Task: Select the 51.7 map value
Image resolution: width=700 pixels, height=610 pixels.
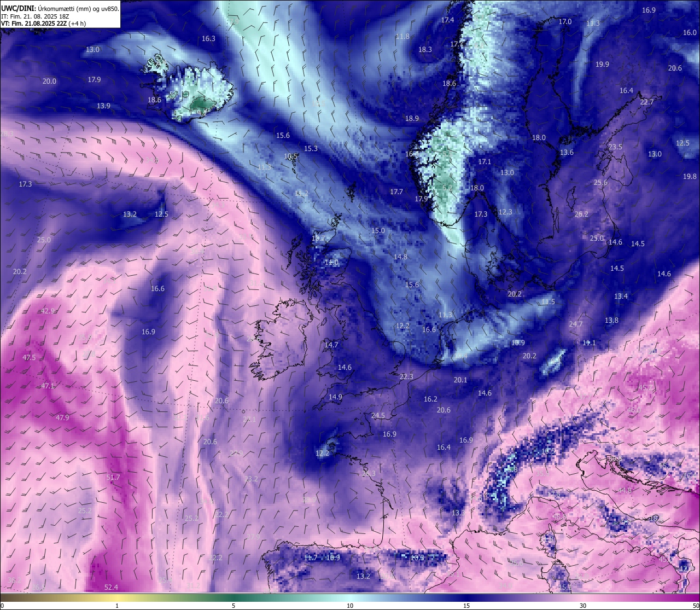Action: pyautogui.click(x=113, y=478)
